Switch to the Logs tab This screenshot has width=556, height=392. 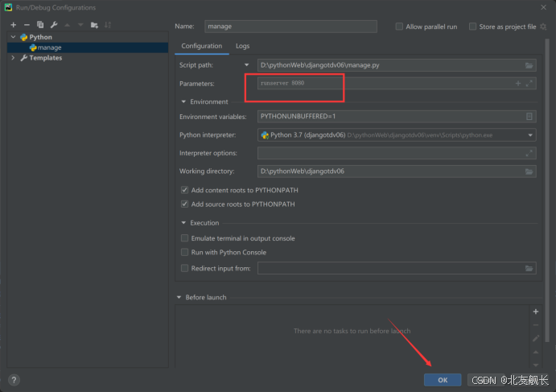[242, 46]
